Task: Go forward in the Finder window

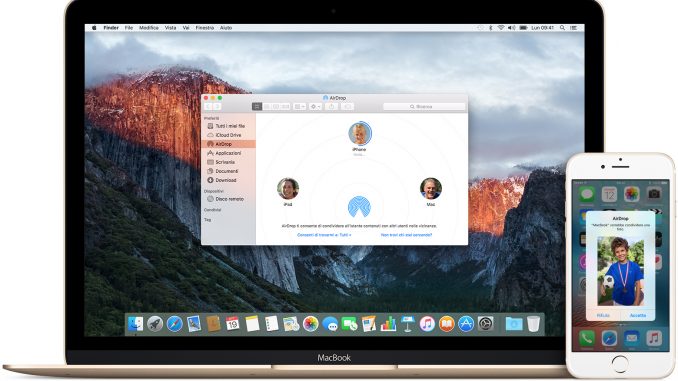Action: click(x=217, y=106)
